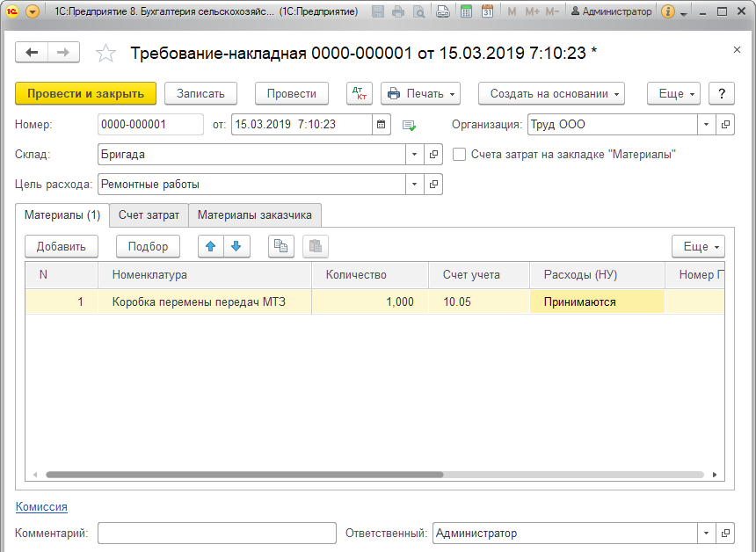Open the Печать dropdown menu
Image resolution: width=756 pixels, height=552 pixels.
(x=420, y=93)
